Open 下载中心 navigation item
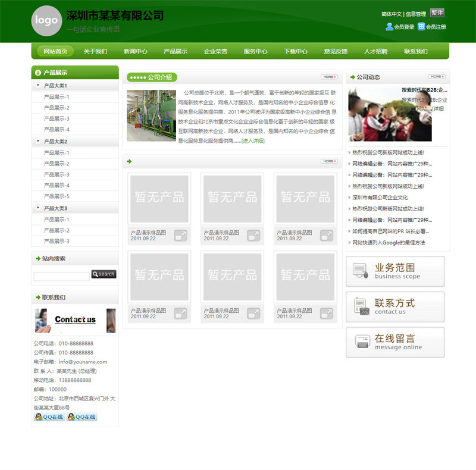476x470 pixels. (296, 51)
